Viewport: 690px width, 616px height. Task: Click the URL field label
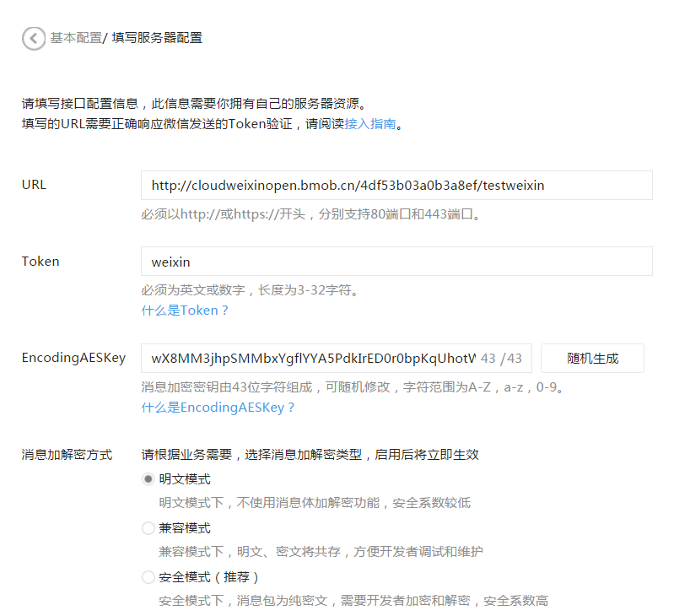point(34,185)
